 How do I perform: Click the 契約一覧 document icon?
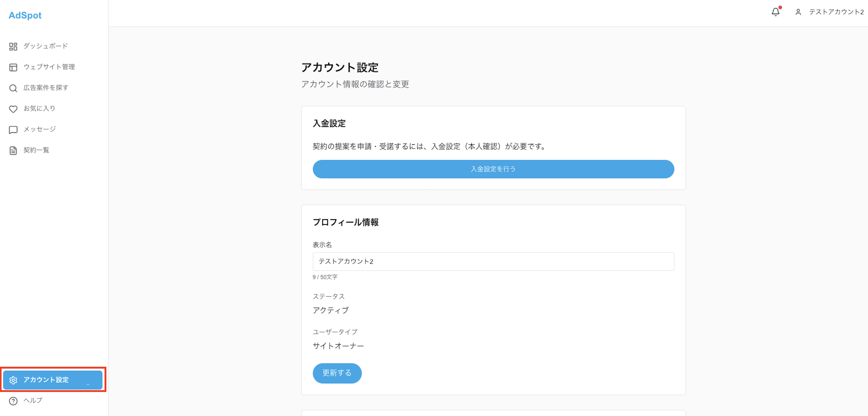[x=13, y=150]
